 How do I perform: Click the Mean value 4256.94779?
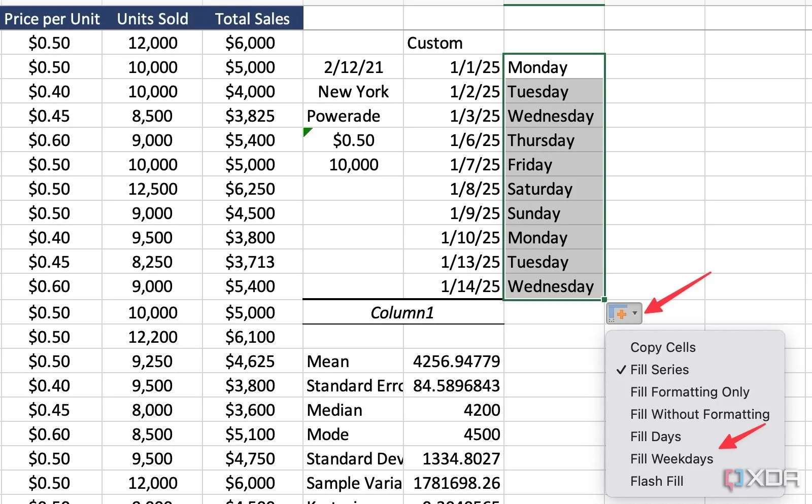click(455, 362)
